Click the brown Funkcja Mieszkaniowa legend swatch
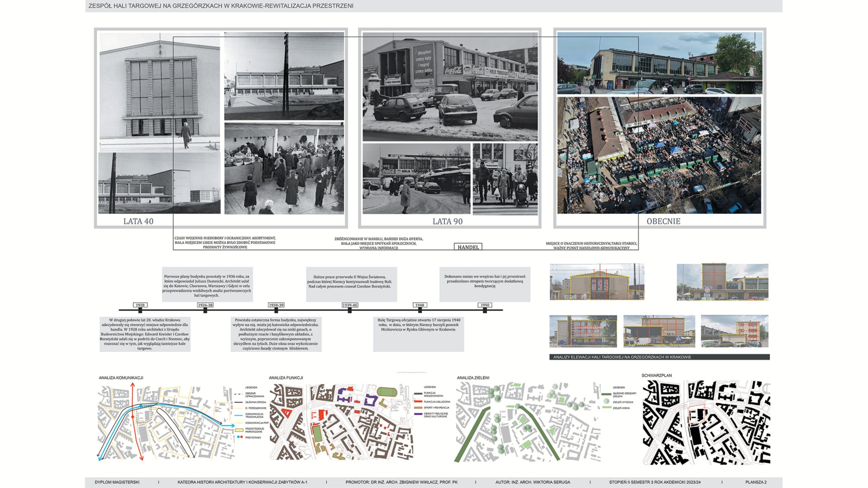The height and width of the screenshot is (488, 868). click(418, 394)
